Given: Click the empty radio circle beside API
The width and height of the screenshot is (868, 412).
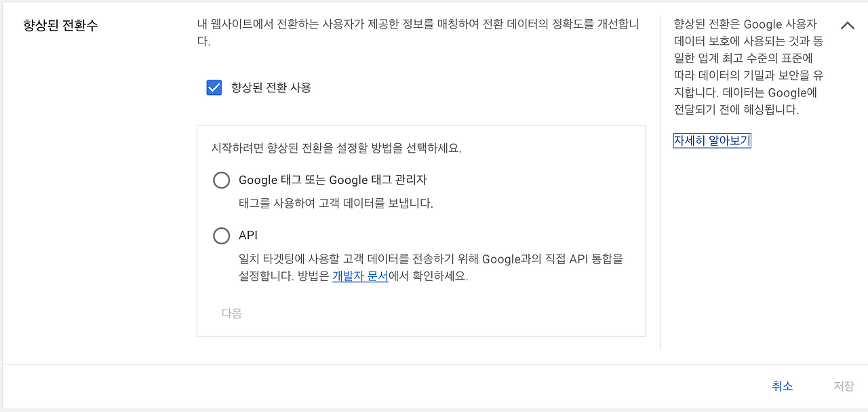Looking at the screenshot, I should [221, 236].
